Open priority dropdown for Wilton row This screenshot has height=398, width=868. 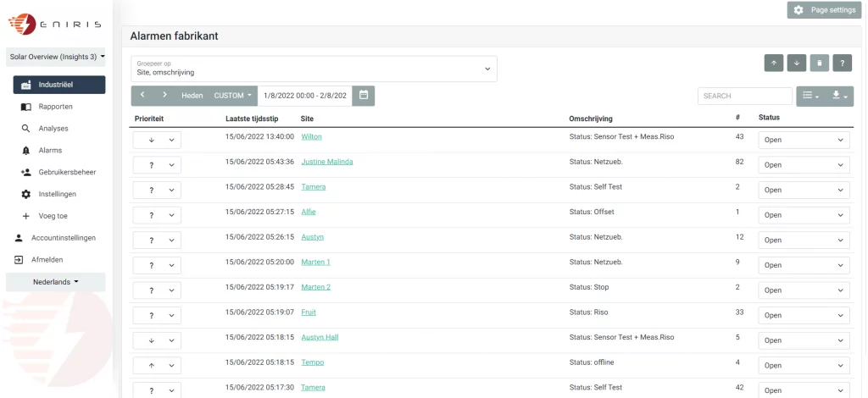click(x=157, y=140)
